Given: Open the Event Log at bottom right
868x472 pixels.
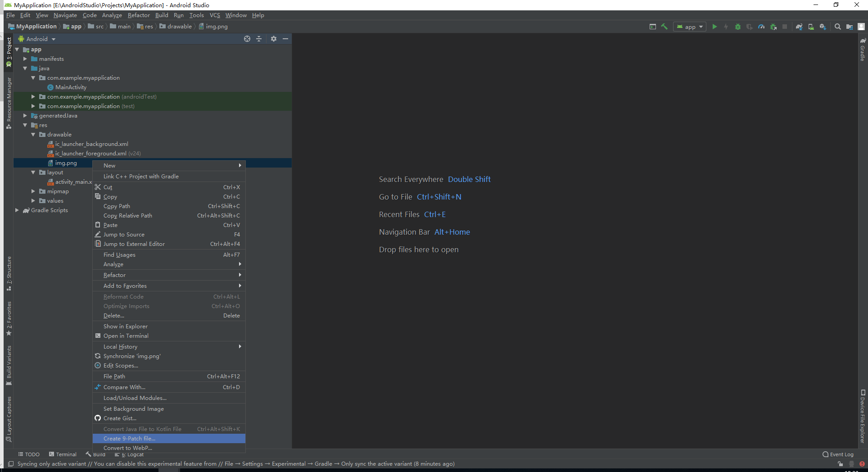Looking at the screenshot, I should click(838, 454).
